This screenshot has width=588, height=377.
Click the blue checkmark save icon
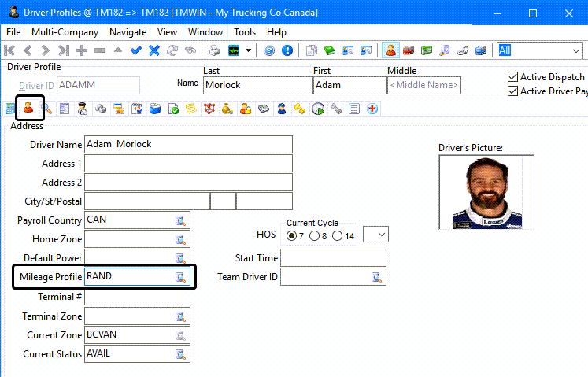(x=136, y=50)
